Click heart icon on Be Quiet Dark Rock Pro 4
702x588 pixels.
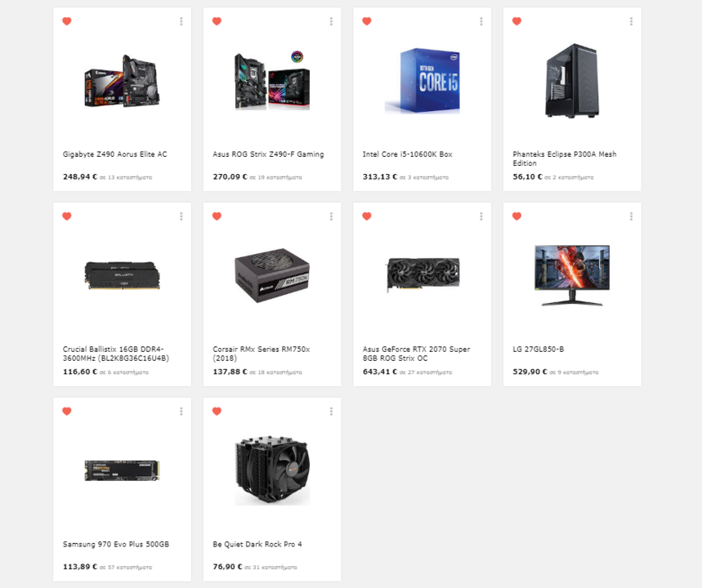coord(217,412)
